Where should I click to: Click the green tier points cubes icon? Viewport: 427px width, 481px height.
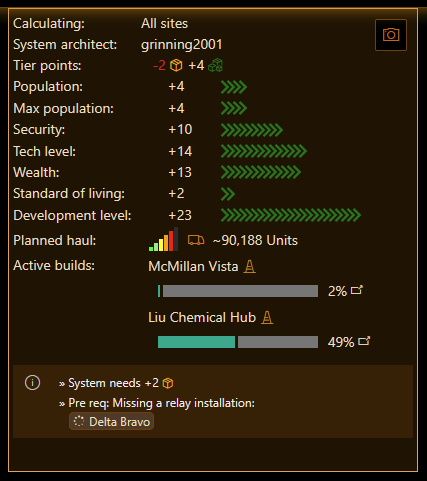point(215,65)
